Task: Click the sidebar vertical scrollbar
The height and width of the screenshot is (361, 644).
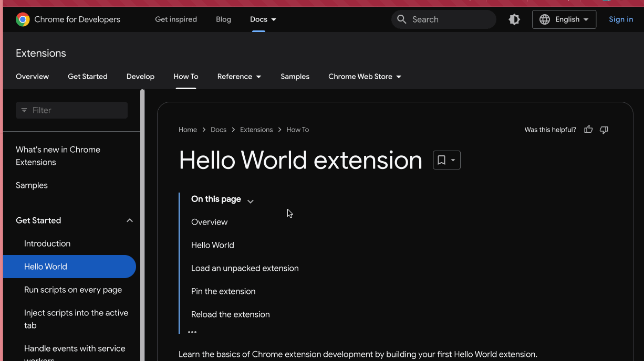Action: (x=142, y=210)
